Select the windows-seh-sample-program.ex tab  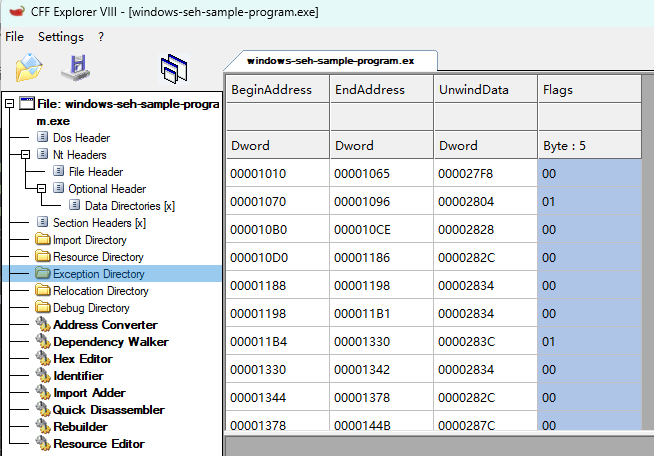330,61
